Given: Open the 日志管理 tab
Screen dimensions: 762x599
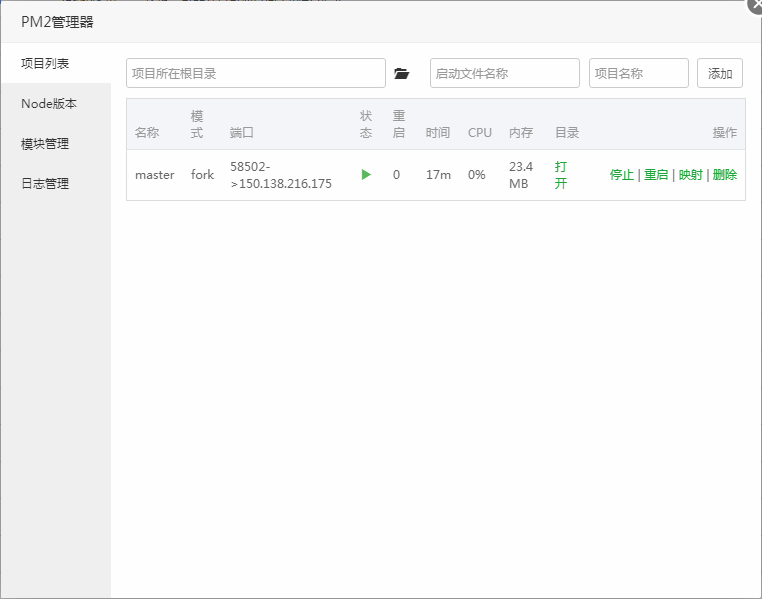Looking at the screenshot, I should click(46, 184).
